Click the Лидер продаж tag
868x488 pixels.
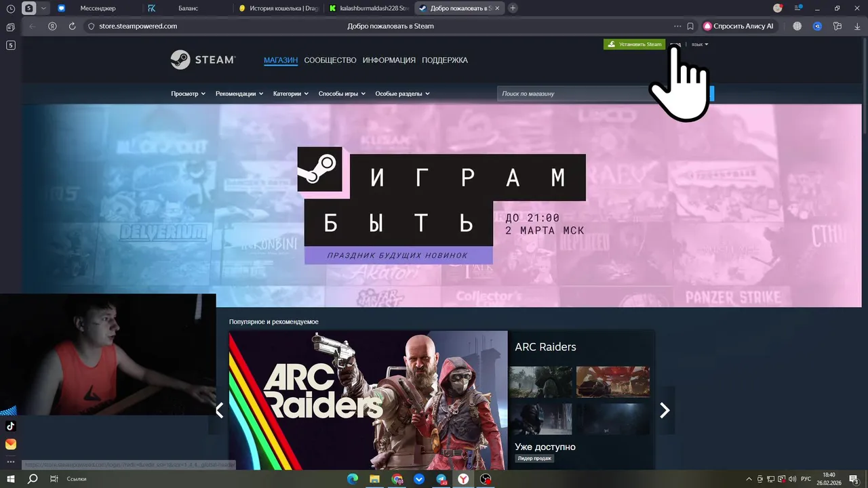(x=535, y=459)
